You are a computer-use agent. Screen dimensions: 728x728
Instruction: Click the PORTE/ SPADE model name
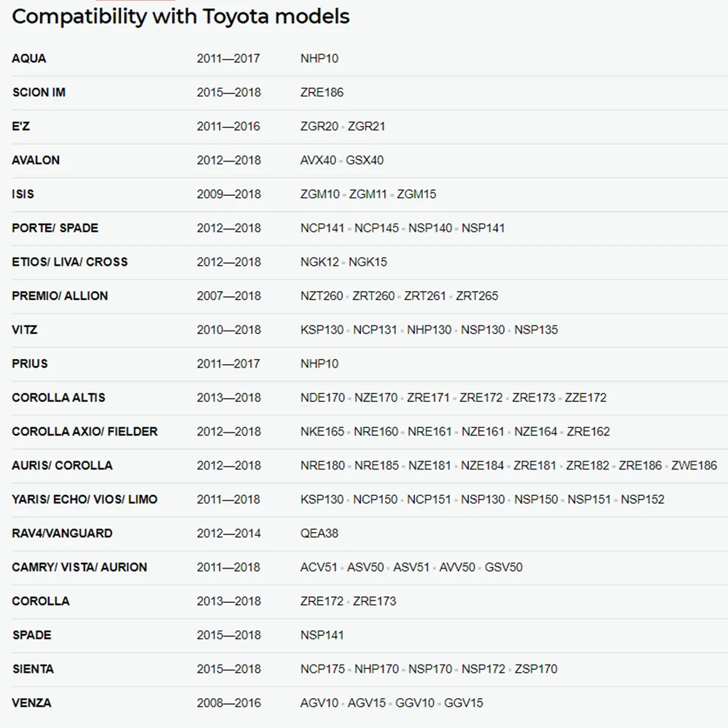(x=55, y=228)
